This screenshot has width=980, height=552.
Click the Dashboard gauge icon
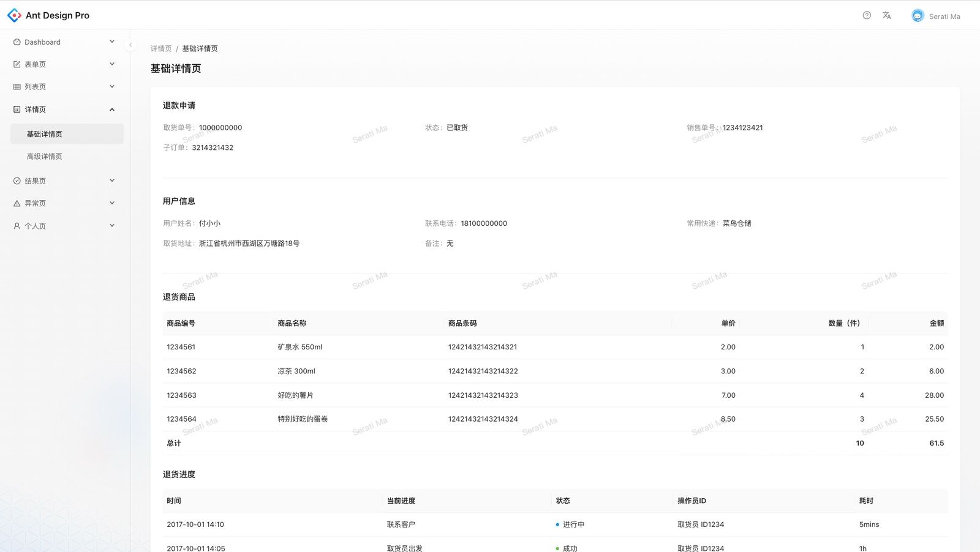[x=17, y=42]
